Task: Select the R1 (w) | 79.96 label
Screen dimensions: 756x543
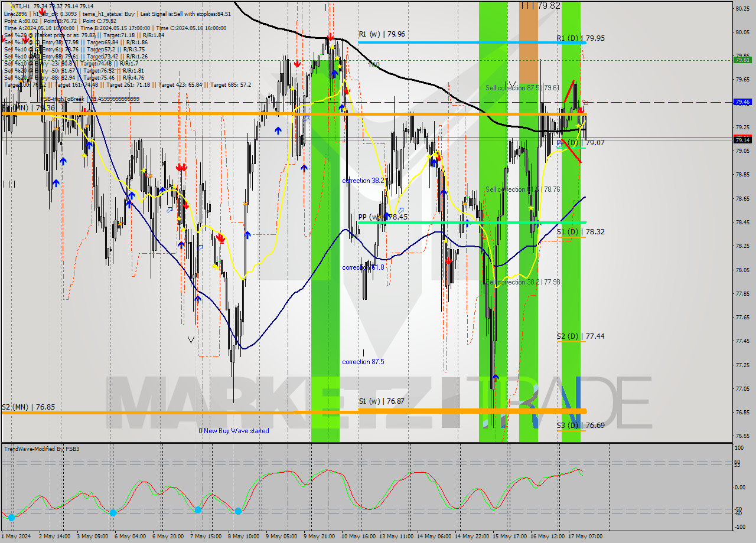Action: click(x=382, y=34)
